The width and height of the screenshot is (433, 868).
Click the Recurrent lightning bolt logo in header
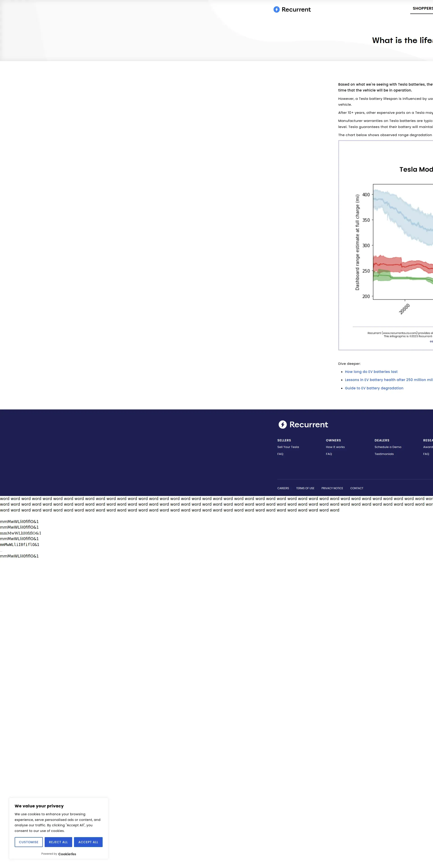click(x=292, y=9)
